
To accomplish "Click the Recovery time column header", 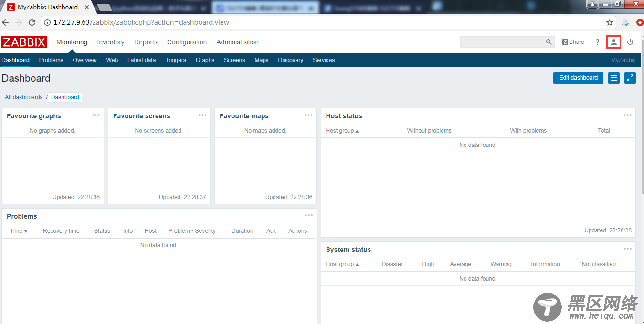I will 61,231.
